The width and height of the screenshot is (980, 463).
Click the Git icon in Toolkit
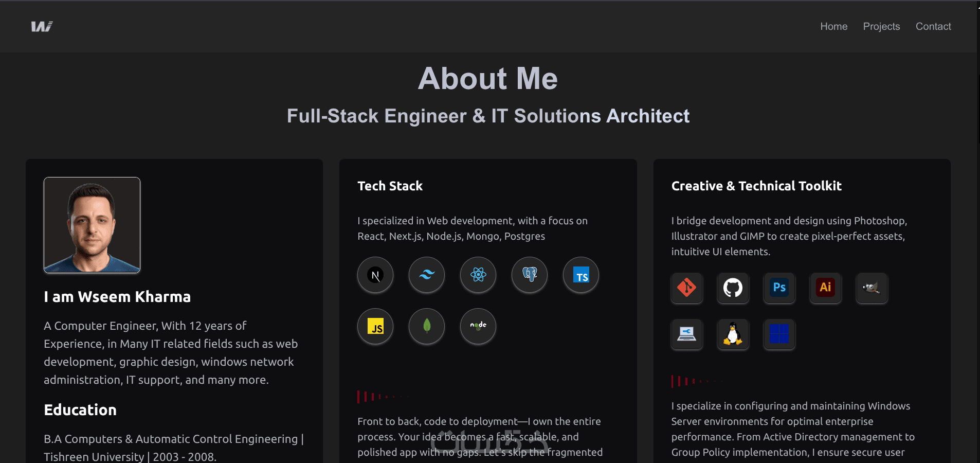point(687,288)
